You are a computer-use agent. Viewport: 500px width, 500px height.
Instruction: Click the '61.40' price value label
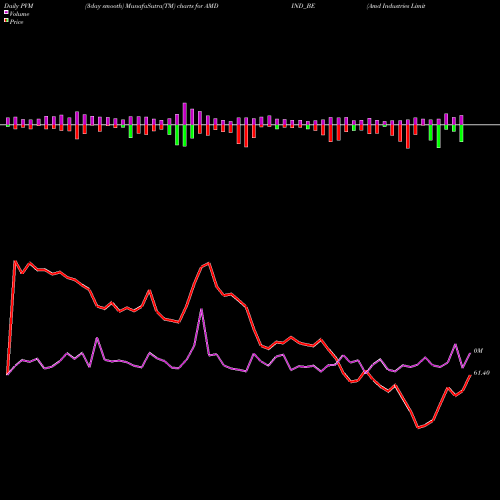(481, 373)
